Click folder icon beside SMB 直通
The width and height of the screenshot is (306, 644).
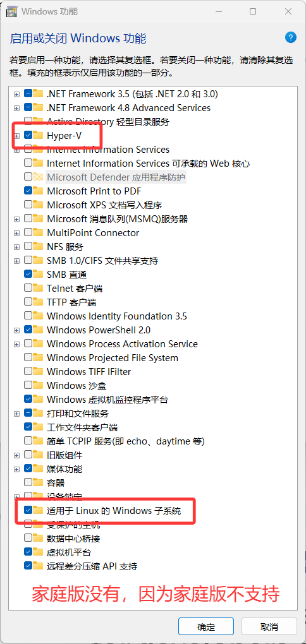(x=38, y=274)
